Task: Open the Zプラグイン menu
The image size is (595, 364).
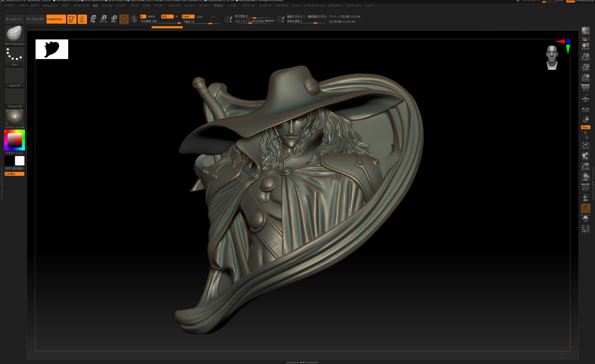Action: [x=335, y=6]
